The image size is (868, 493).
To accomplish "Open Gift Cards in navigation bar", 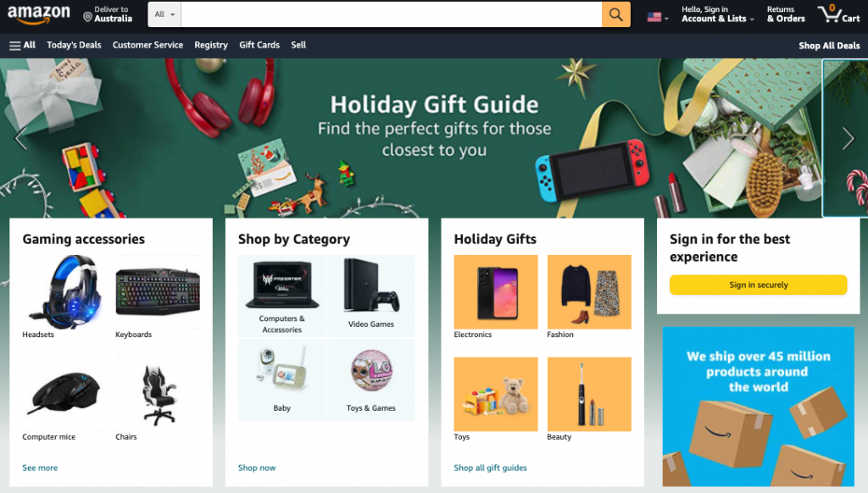I will point(259,46).
